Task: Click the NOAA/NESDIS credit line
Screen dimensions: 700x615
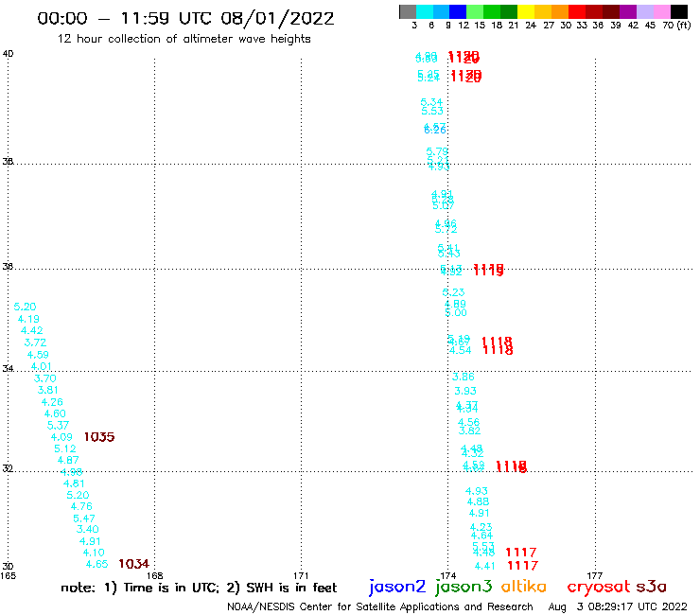Action: pyautogui.click(x=380, y=606)
